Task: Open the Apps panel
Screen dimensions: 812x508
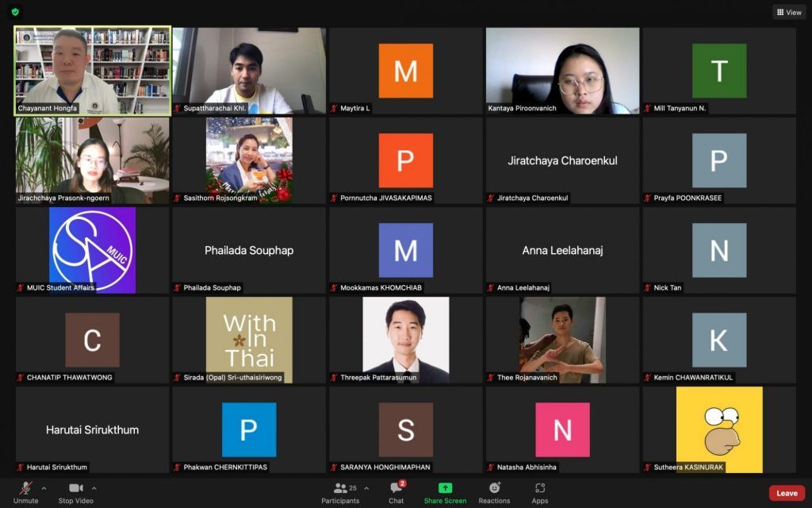Action: pos(540,491)
